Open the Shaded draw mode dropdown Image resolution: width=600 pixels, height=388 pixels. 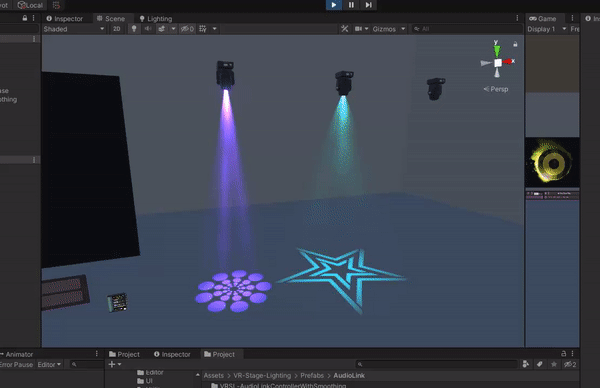pyautogui.click(x=74, y=29)
